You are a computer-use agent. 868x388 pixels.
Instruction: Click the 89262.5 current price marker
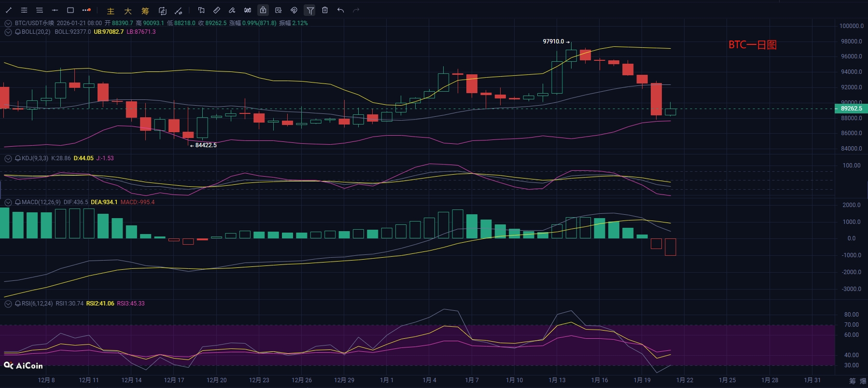tap(851, 109)
